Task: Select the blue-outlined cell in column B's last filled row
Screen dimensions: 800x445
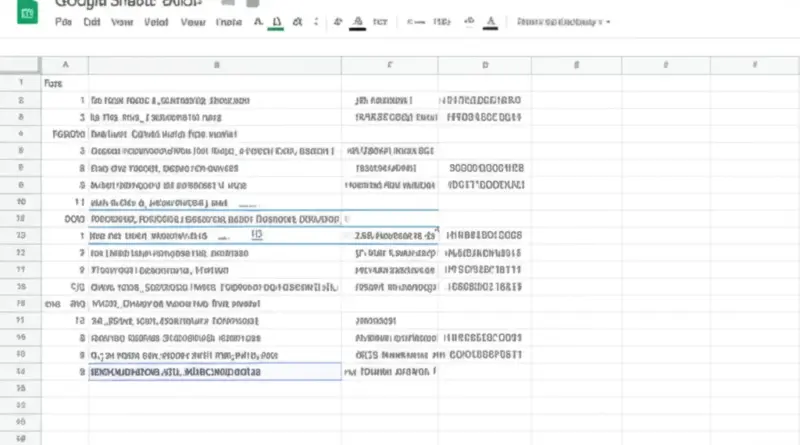Action: pos(215,372)
